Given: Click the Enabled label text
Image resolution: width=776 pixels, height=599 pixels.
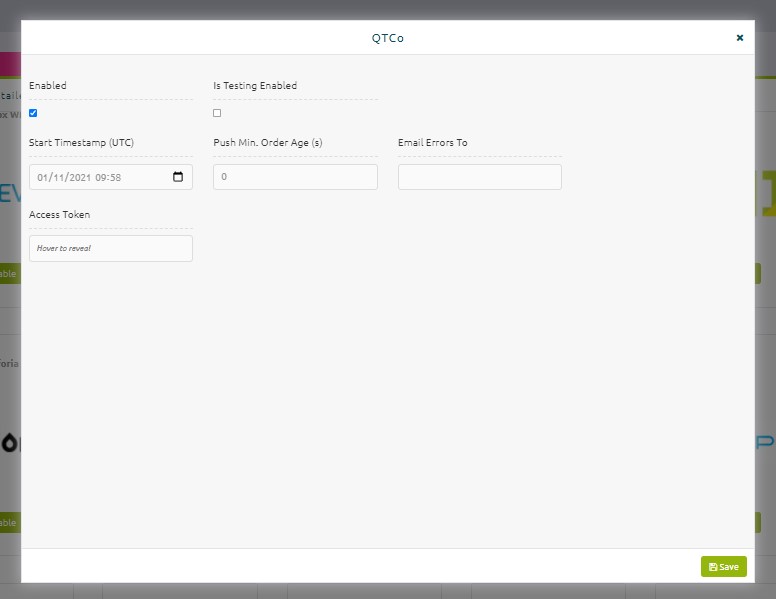Looking at the screenshot, I should [48, 85].
